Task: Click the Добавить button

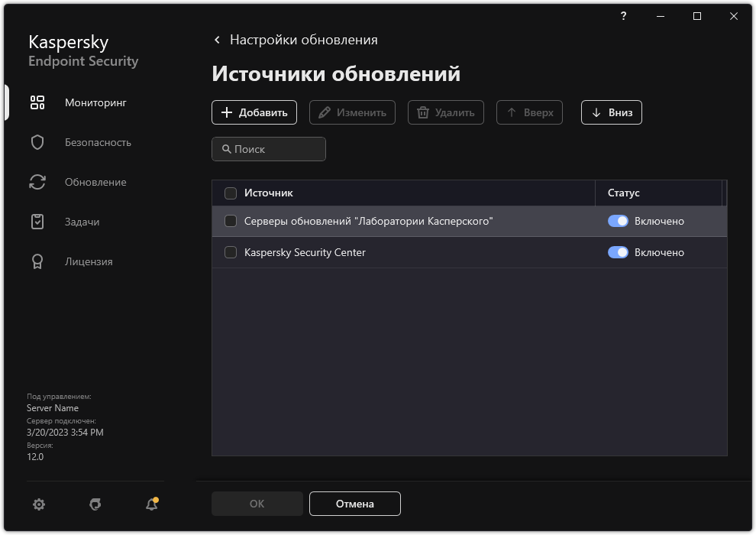Action: click(x=254, y=112)
